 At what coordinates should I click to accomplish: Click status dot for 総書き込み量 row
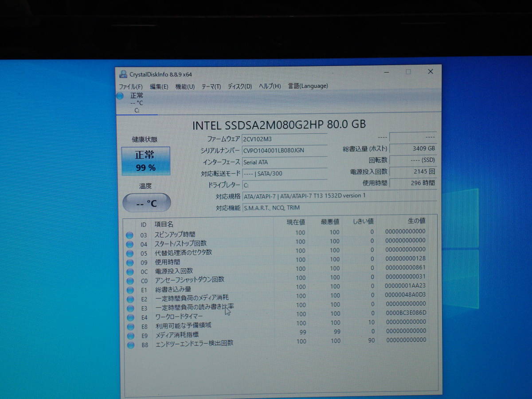pos(129,290)
